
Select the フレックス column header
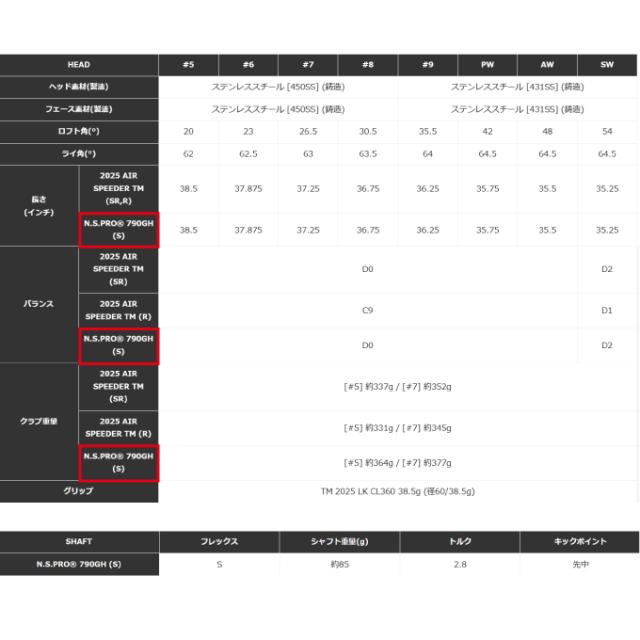[x=219, y=541]
